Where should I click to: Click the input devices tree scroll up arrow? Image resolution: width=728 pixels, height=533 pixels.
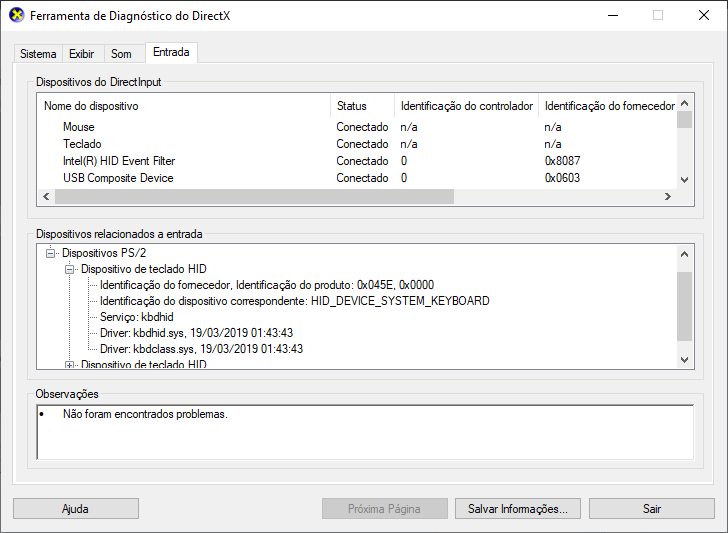point(684,254)
